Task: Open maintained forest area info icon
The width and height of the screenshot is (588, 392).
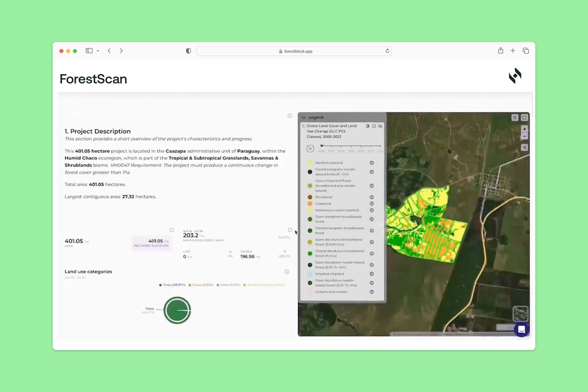Action: 290,230
